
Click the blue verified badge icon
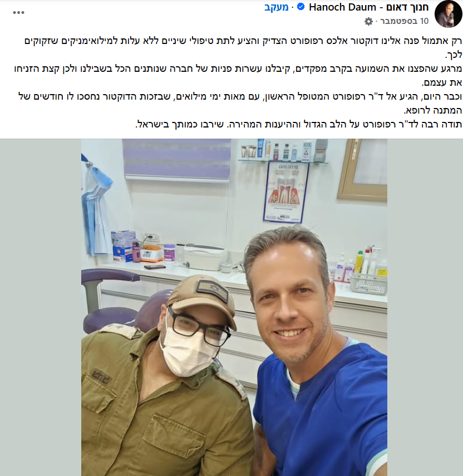click(x=301, y=7)
